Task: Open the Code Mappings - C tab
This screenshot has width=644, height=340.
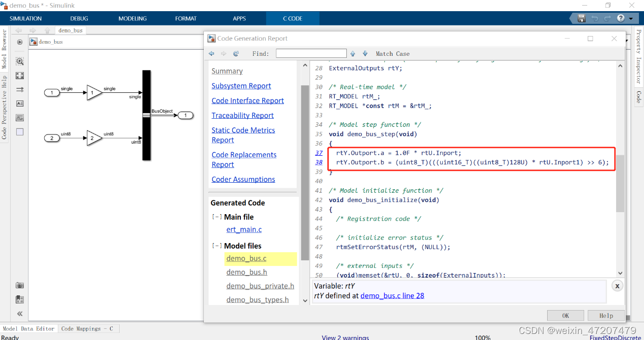Action: click(87, 328)
